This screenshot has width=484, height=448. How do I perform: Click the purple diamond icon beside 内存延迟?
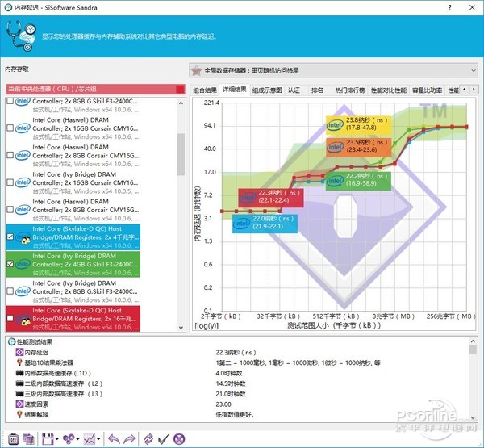(x=19, y=352)
